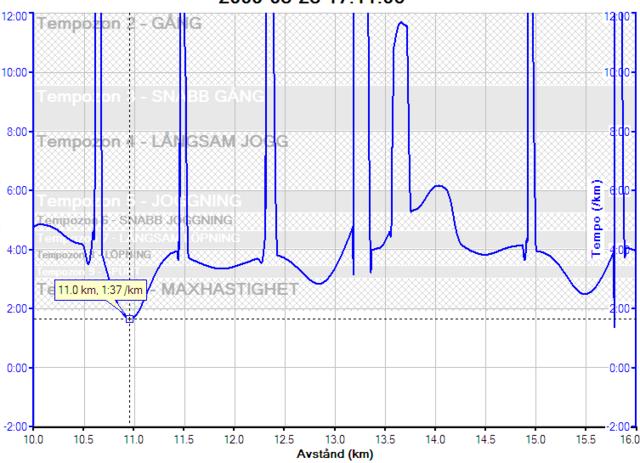This screenshot has height=463, width=640.
Task: Click the 0:00 label on left pace axis
Action: coord(17,368)
